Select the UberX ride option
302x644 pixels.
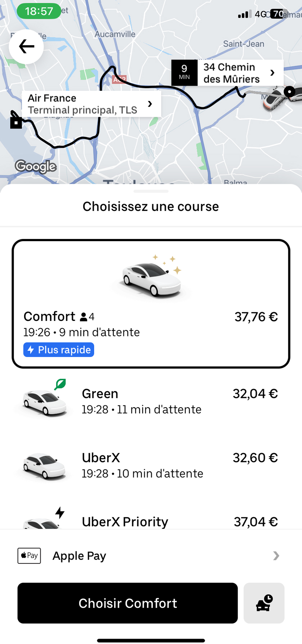151,465
